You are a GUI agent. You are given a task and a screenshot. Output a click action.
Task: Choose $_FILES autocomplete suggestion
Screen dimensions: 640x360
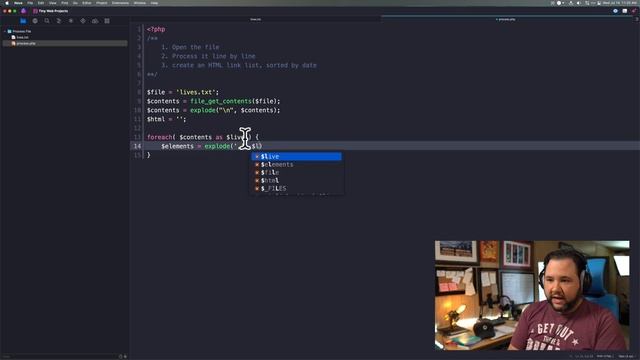click(x=296, y=188)
